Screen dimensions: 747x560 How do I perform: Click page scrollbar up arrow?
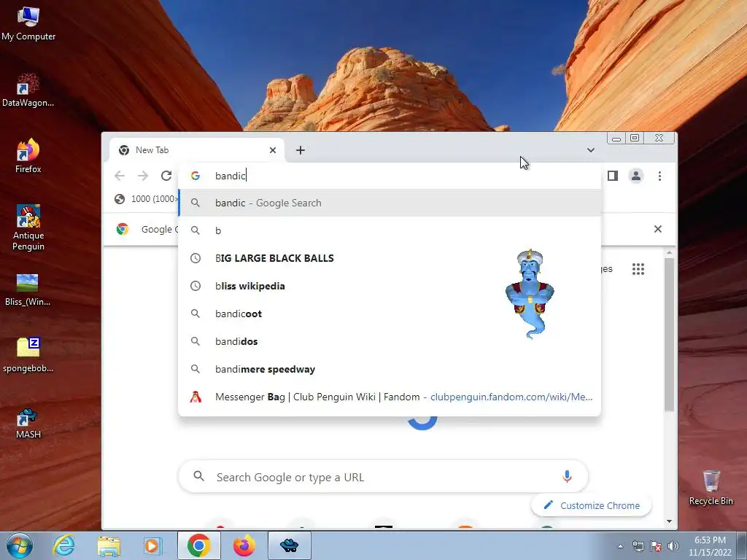(670, 253)
